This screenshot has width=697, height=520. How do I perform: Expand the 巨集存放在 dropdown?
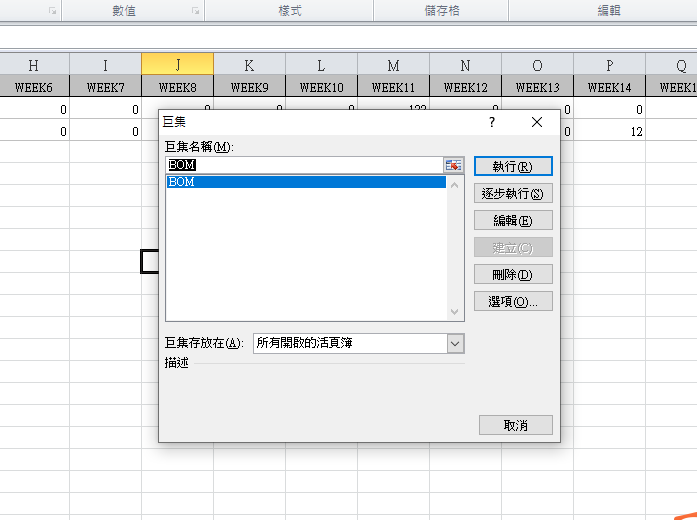tap(455, 343)
